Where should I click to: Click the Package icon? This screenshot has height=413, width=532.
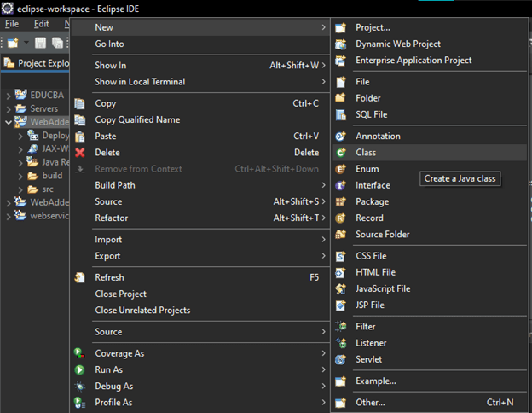pyautogui.click(x=340, y=201)
